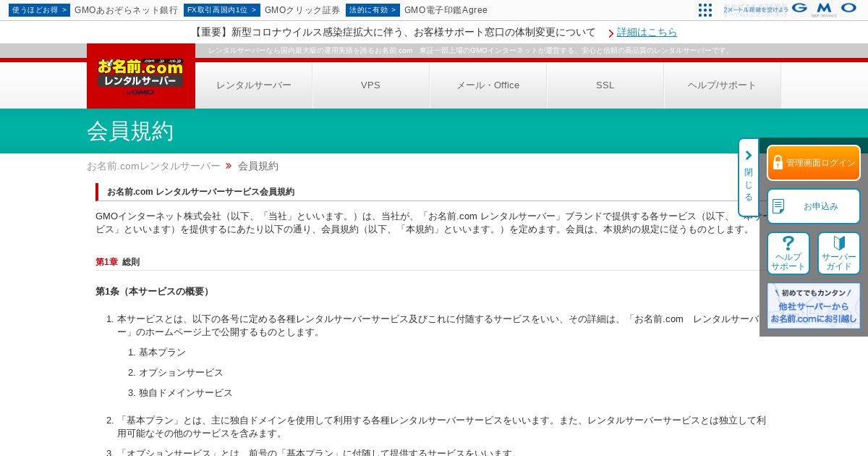Image resolution: width=868 pixels, height=456 pixels.
Task: Open the ヘルプ/サポート menu
Action: point(722,85)
